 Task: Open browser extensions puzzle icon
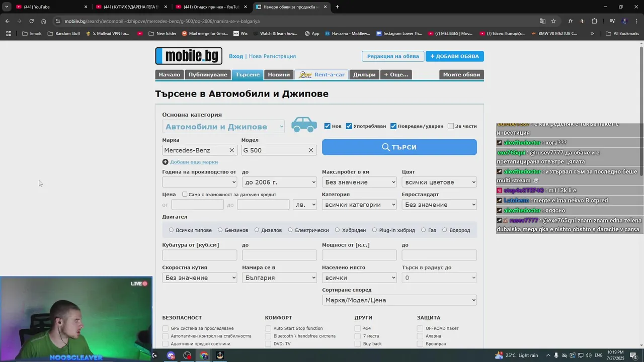[594, 21]
